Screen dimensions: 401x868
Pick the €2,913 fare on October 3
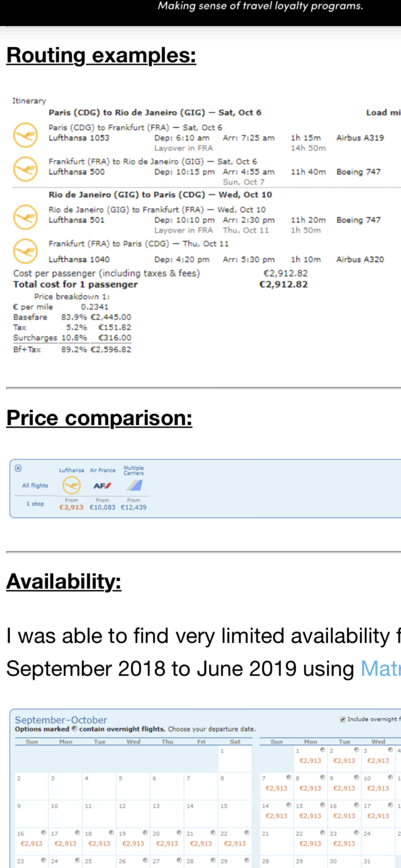click(378, 760)
